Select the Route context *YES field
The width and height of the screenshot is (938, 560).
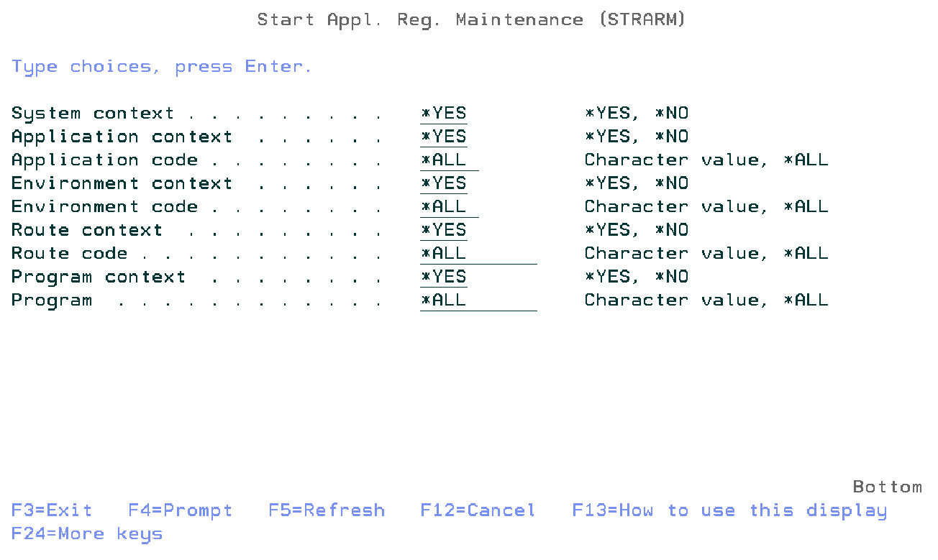[444, 230]
